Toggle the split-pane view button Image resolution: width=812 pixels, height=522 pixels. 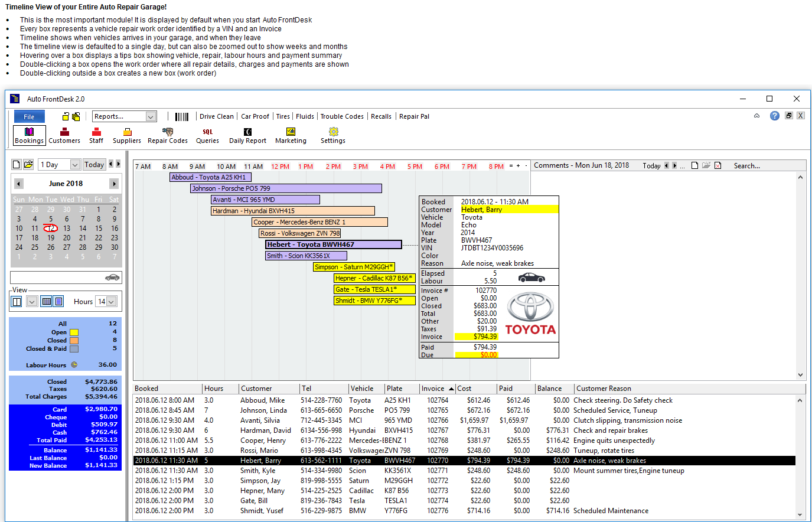[17, 302]
